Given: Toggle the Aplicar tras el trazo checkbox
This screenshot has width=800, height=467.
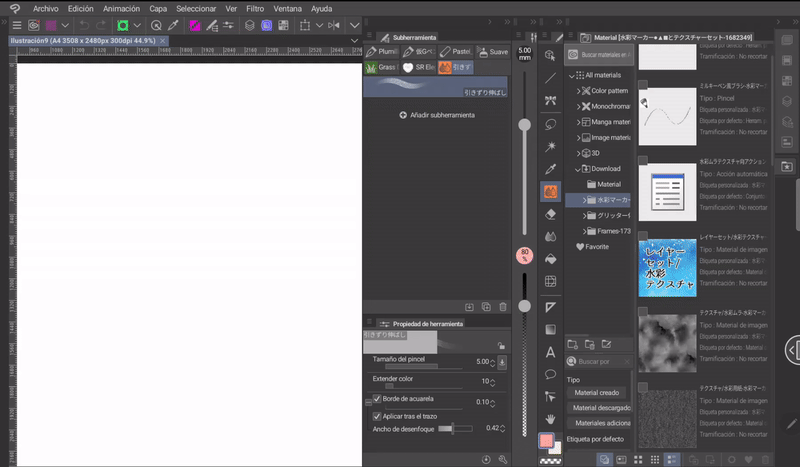Looking at the screenshot, I should [377, 416].
